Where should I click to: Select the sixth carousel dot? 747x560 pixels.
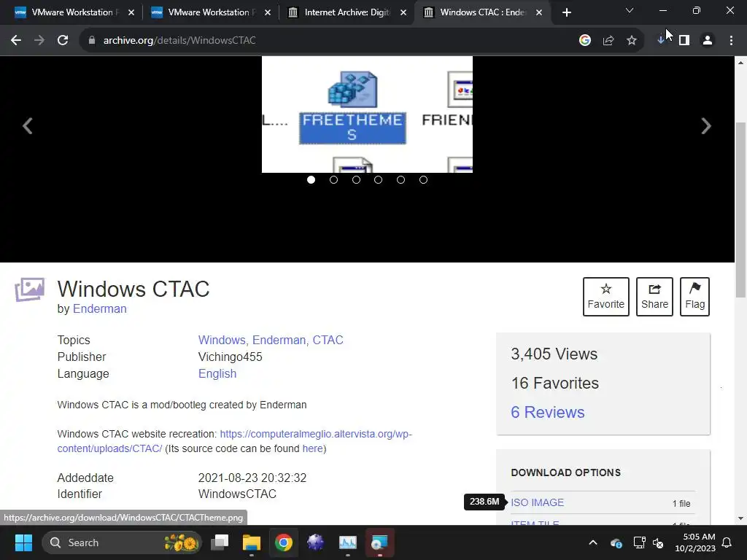coord(423,179)
